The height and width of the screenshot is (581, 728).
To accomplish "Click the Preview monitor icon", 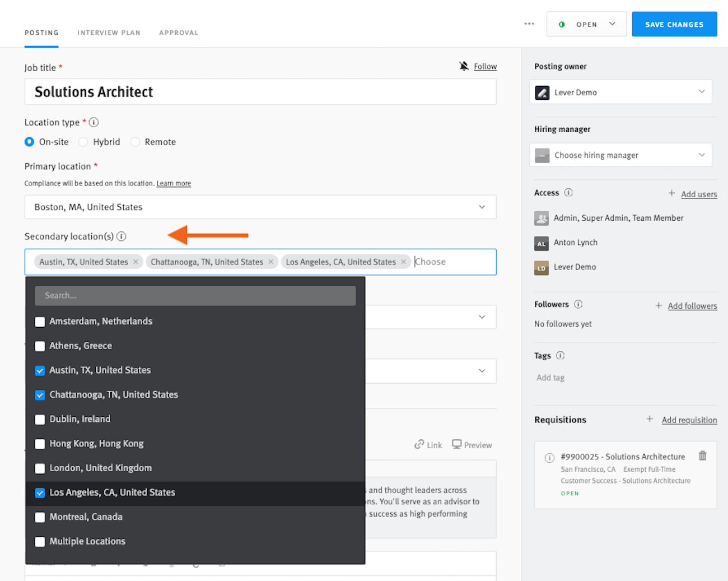I will point(457,444).
